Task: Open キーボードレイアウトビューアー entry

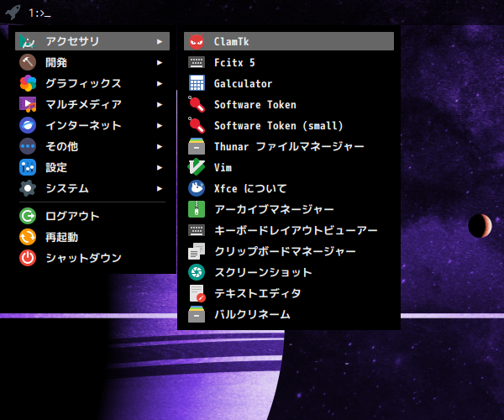Action: (289, 230)
